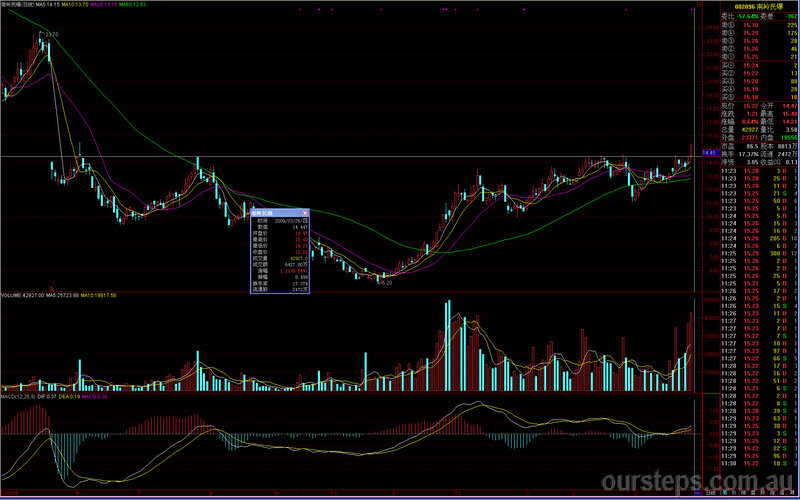Select the 内盘 19556 value

(789, 137)
